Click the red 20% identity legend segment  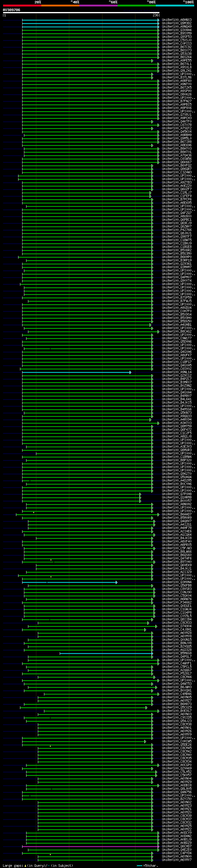[x=22, y=6]
